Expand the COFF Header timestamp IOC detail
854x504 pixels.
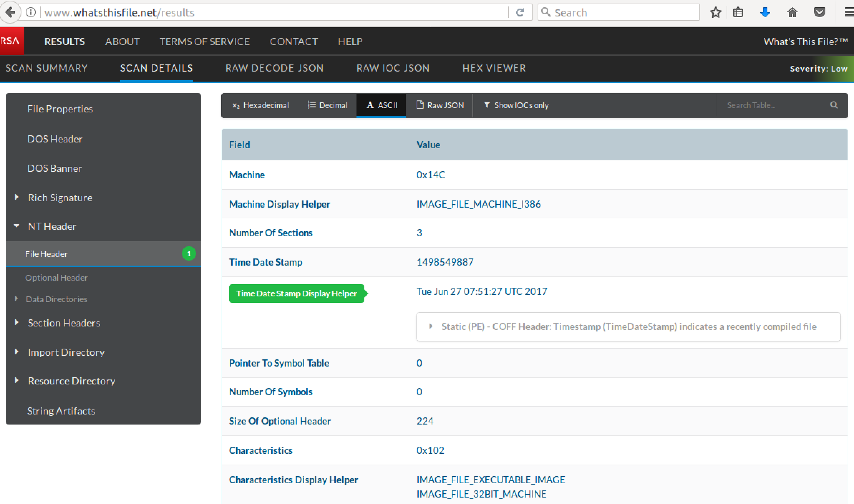tap(431, 326)
